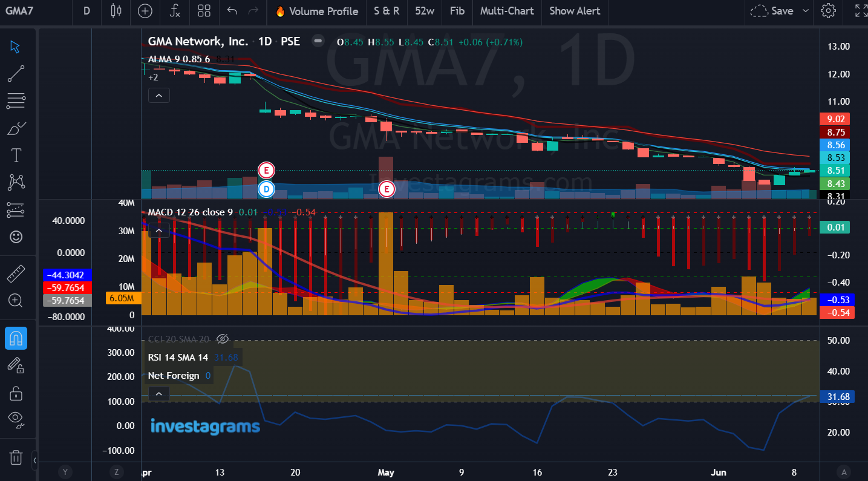
Task: Collapse the ALMA indicator legend chevron
Action: (159, 95)
